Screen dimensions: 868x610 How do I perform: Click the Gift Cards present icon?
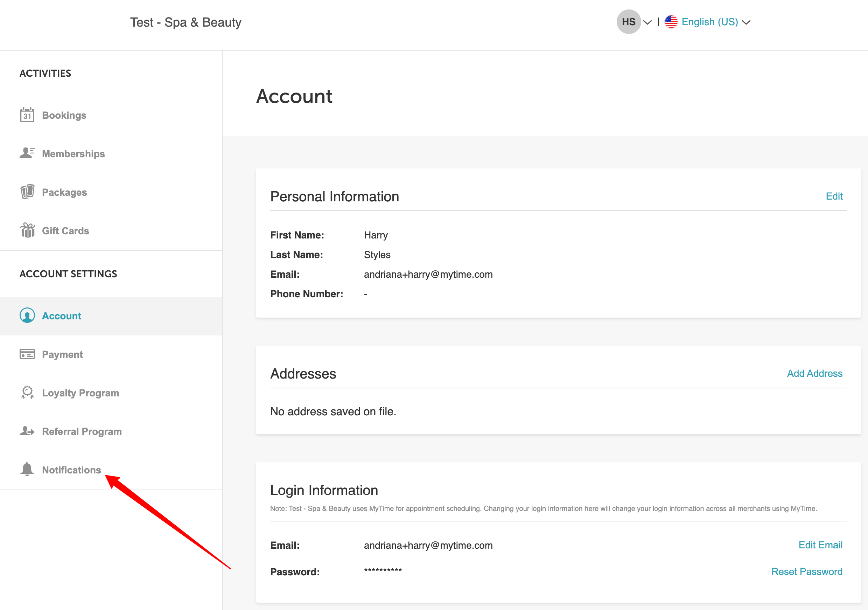click(27, 230)
